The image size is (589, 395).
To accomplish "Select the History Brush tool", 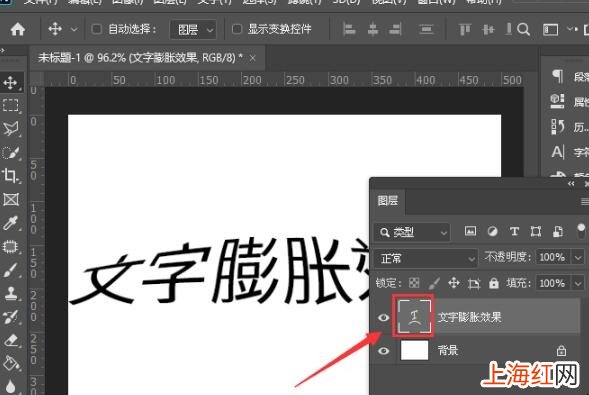I will tap(10, 317).
